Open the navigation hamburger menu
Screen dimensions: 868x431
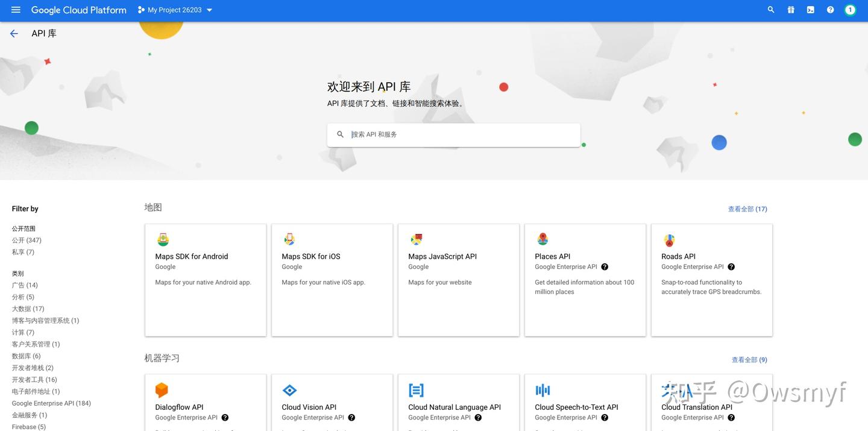pyautogui.click(x=15, y=9)
